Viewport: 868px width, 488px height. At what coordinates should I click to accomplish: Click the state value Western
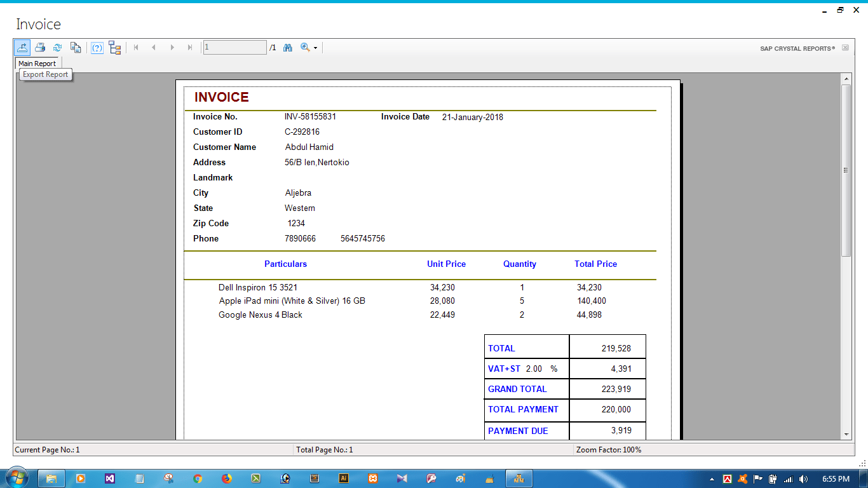(300, 208)
